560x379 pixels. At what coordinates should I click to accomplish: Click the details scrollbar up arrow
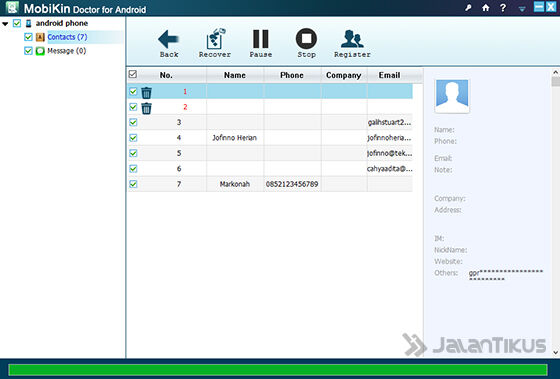[x=555, y=72]
